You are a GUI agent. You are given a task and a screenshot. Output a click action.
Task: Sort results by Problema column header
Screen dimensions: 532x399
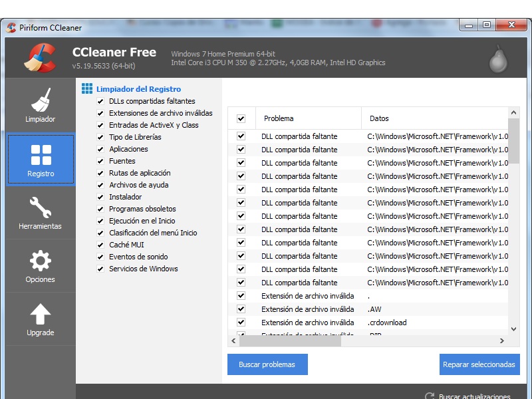tap(309, 118)
